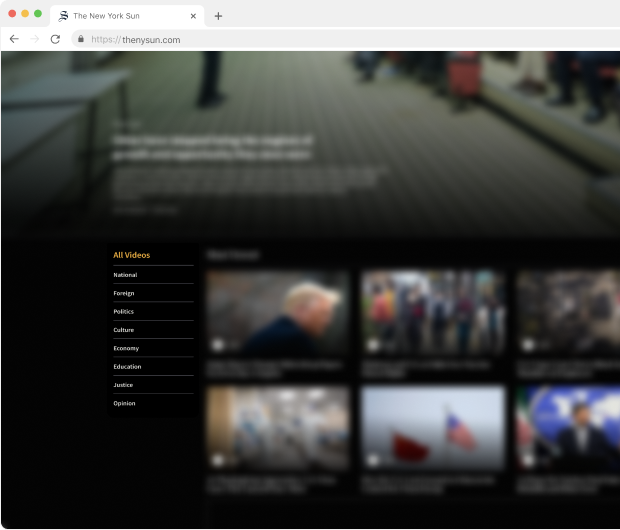Browse the Opinion videos
The height and width of the screenshot is (530, 620).
coord(125,403)
